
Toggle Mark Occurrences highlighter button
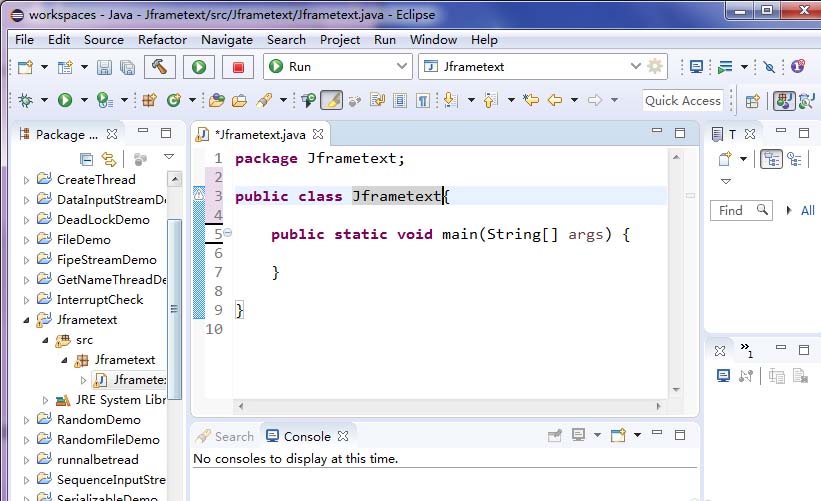(332, 100)
